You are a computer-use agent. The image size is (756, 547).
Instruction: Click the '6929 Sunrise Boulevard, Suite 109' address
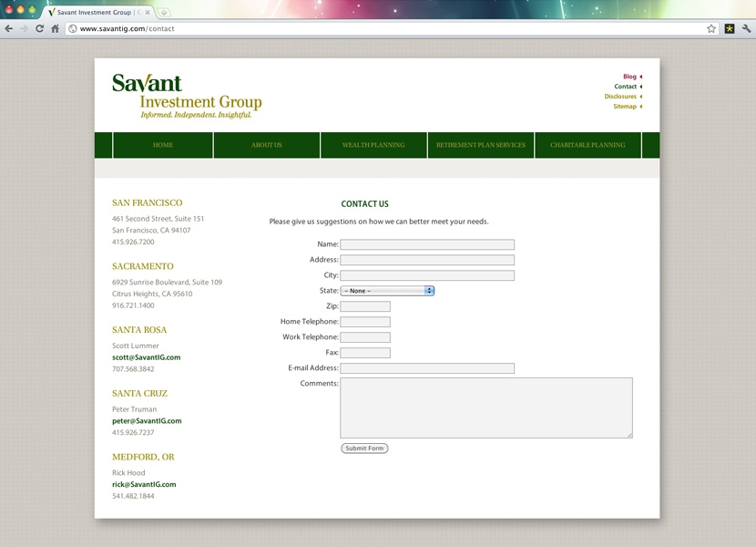point(167,283)
